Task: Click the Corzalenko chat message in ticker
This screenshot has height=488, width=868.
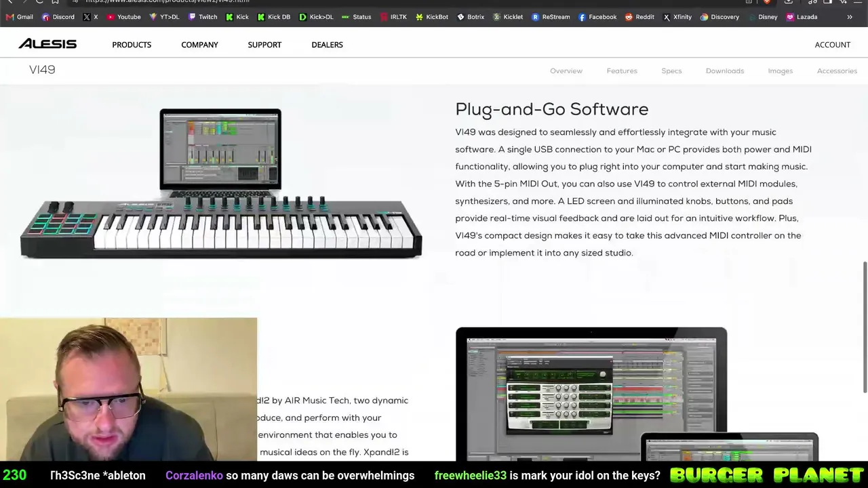Action: pyautogui.click(x=290, y=475)
